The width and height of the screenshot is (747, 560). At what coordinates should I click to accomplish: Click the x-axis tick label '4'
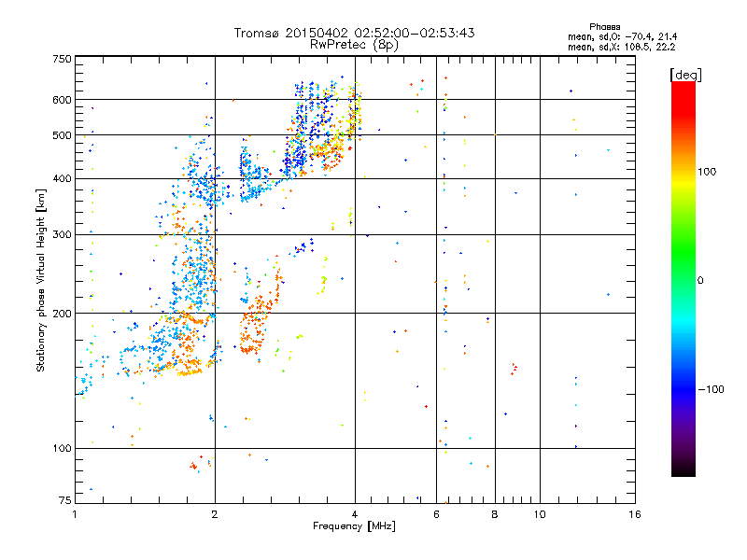click(x=355, y=514)
